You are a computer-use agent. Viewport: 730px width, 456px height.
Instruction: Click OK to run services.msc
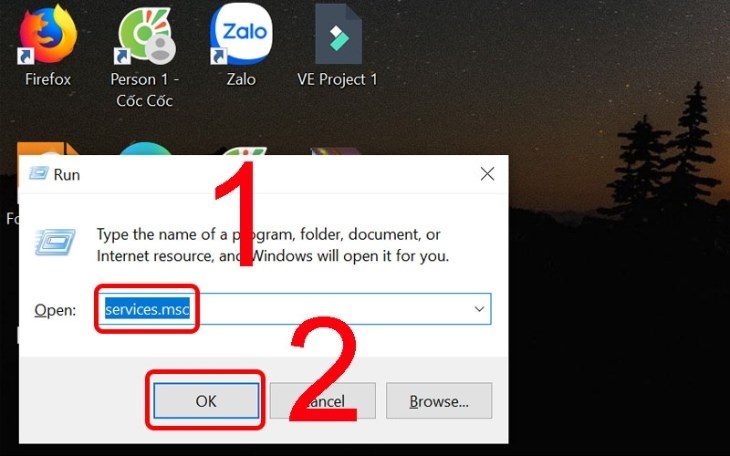pos(206,401)
